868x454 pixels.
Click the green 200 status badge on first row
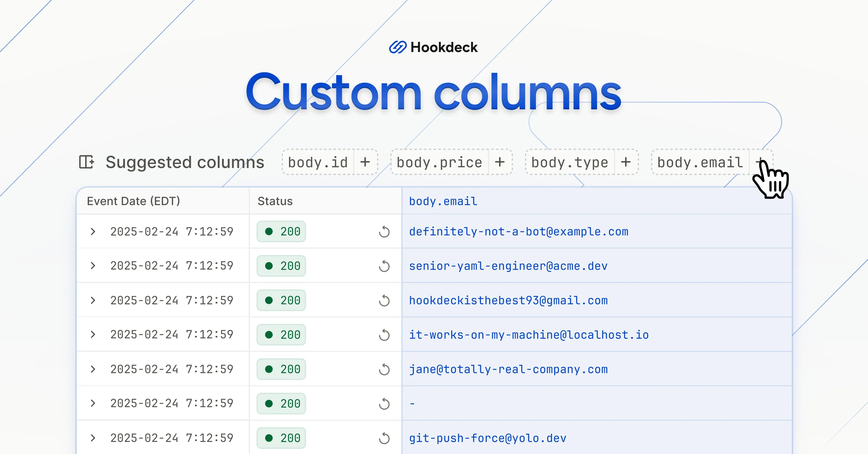pyautogui.click(x=281, y=232)
